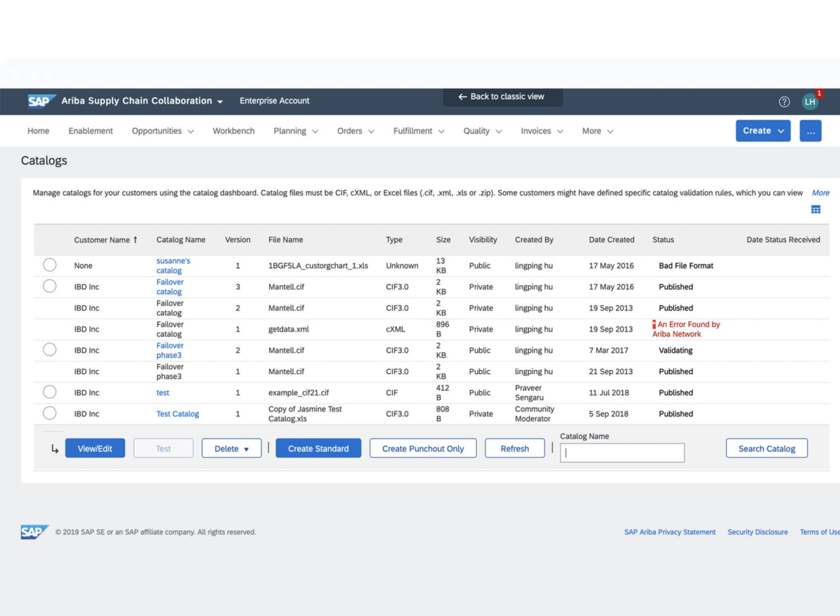Image resolution: width=840 pixels, height=616 pixels.
Task: Click the Customer Name sort arrow
Action: [x=135, y=240]
